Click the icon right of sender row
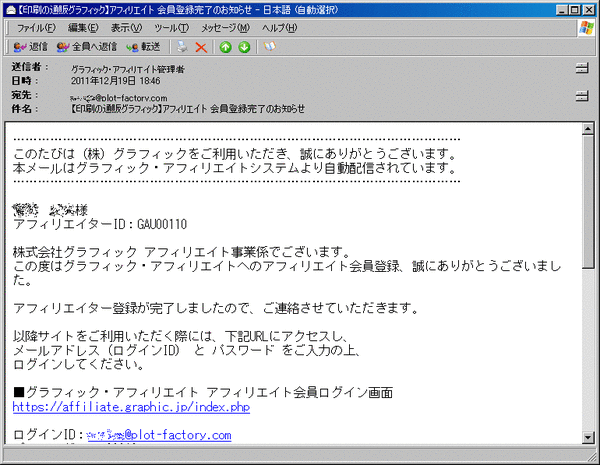This screenshot has width=600, height=465. pyautogui.click(x=582, y=69)
